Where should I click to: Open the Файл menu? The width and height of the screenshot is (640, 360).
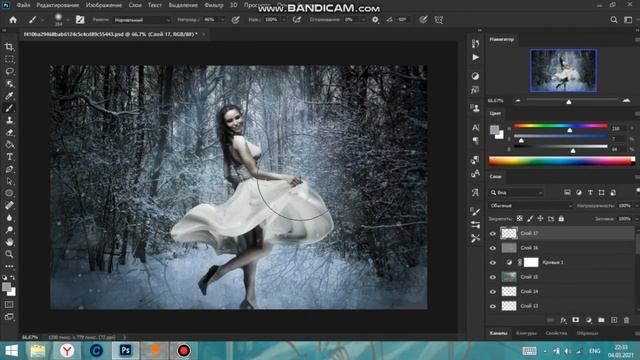point(23,5)
